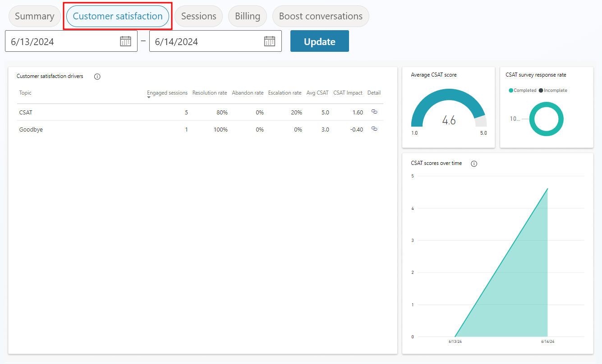Image resolution: width=602 pixels, height=364 pixels.
Task: Click the info icon beside Customer satisfaction drivers
Action: pos(97,76)
